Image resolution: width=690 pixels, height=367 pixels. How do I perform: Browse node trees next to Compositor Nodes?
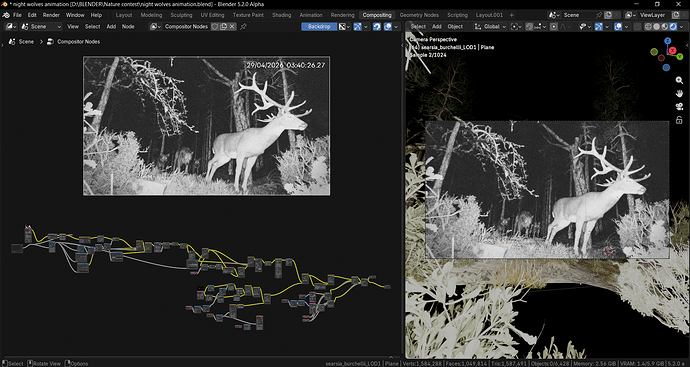155,26
